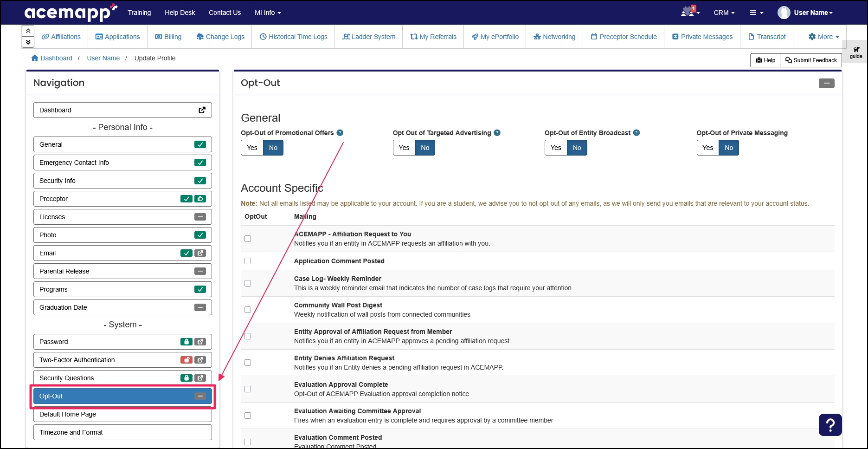Open the More dropdown in the toolbar
868x449 pixels.
tap(823, 37)
